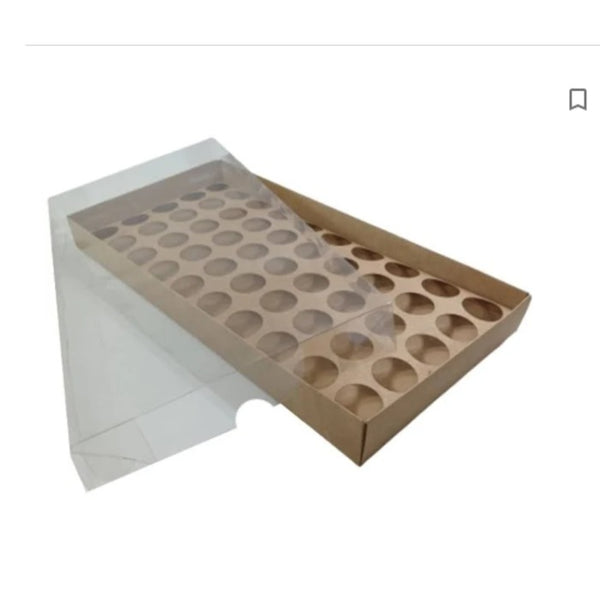Click the cavity visible beneath the clear lid's top

[219, 188]
